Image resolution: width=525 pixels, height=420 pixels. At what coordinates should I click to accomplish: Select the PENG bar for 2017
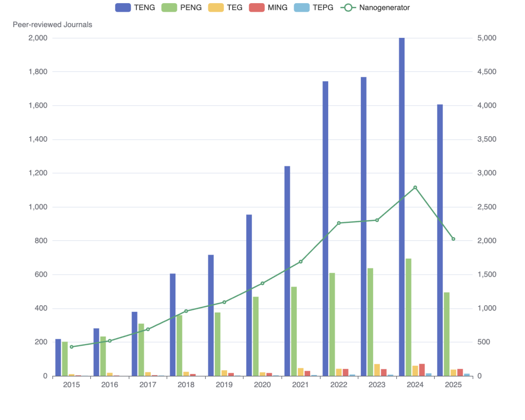[142, 350]
